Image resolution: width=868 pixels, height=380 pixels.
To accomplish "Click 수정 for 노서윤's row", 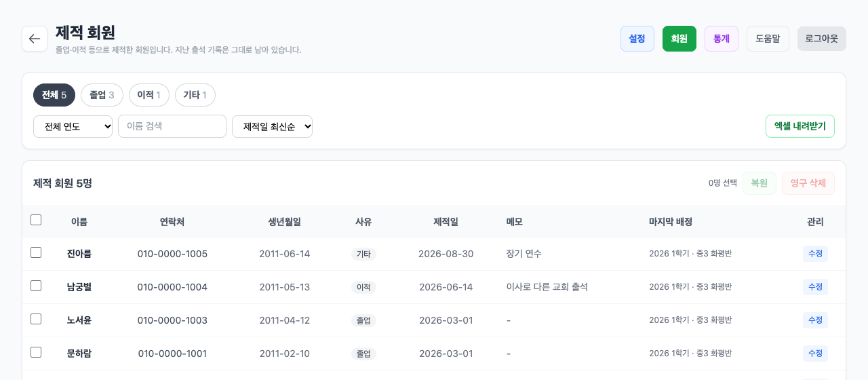I will click(x=815, y=320).
